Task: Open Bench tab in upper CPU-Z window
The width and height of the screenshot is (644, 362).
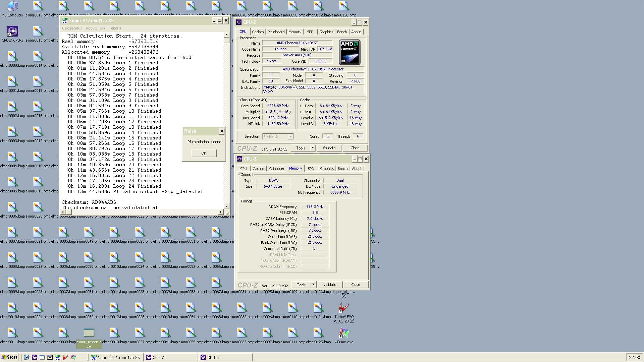Action: (342, 32)
